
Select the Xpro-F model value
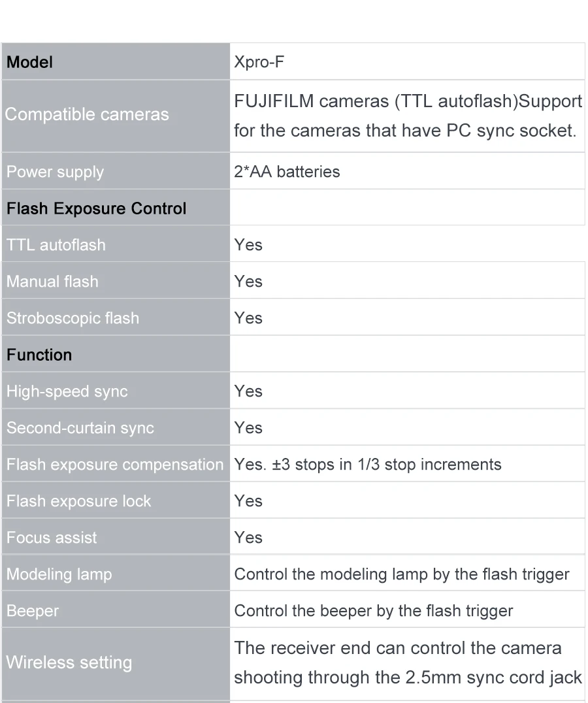[x=259, y=63]
